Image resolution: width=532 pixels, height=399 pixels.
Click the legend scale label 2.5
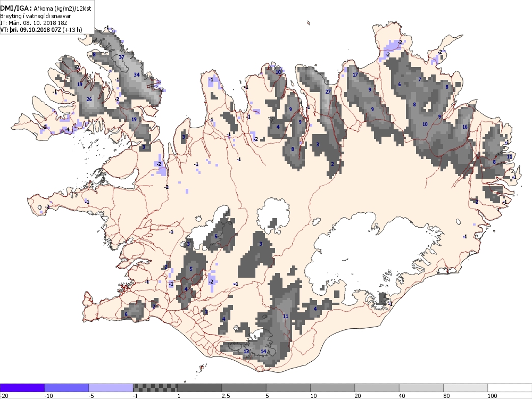pyautogui.click(x=225, y=396)
